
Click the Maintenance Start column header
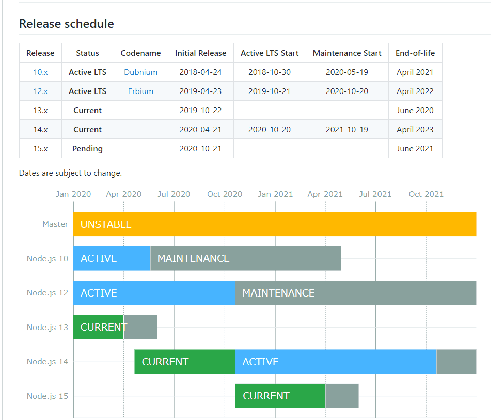347,53
